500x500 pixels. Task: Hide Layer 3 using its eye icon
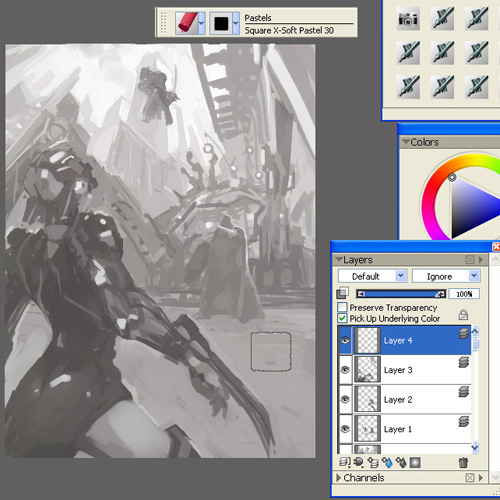(345, 369)
